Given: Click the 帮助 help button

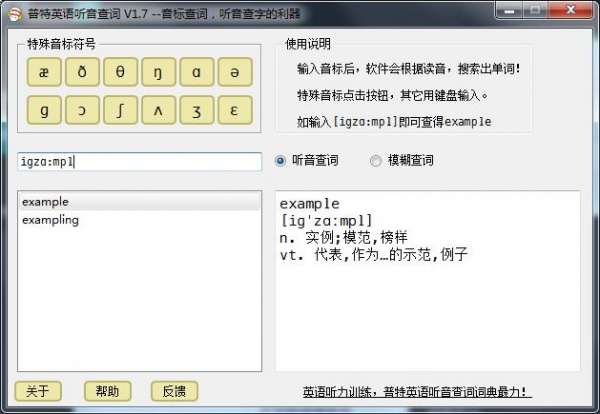Looking at the screenshot, I should pyautogui.click(x=108, y=391).
